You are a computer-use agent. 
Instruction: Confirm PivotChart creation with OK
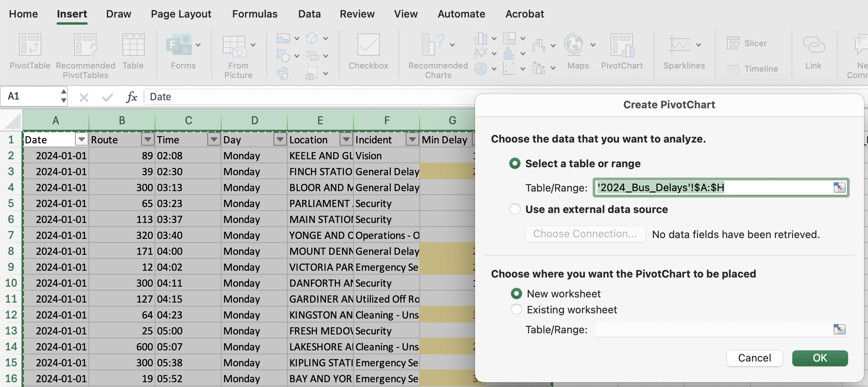point(820,358)
